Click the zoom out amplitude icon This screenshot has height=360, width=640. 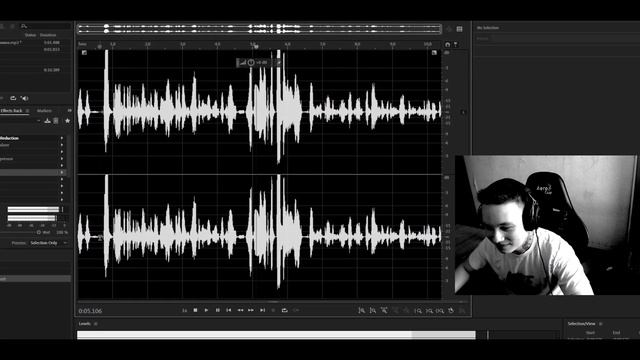373,311
